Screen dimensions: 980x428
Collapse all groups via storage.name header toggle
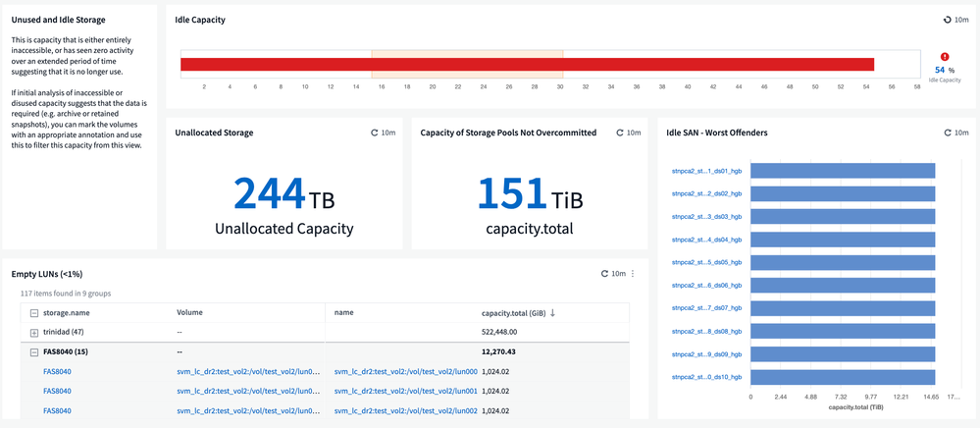(35, 313)
